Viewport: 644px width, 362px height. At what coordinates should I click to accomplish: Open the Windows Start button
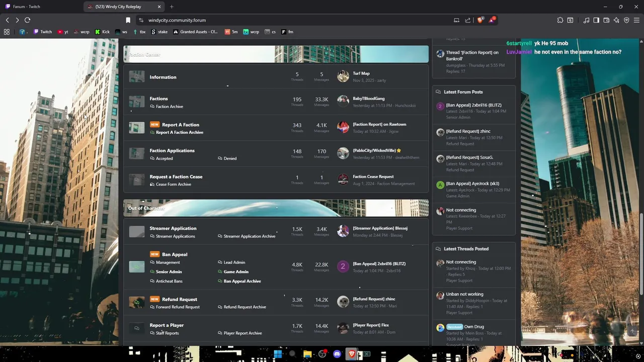(x=277, y=354)
